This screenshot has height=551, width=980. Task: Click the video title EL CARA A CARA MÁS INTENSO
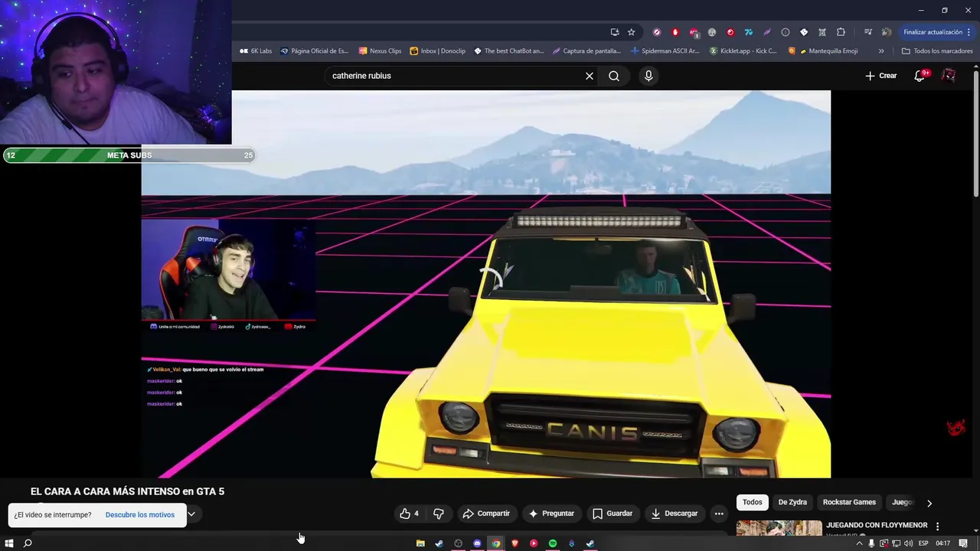[127, 491]
